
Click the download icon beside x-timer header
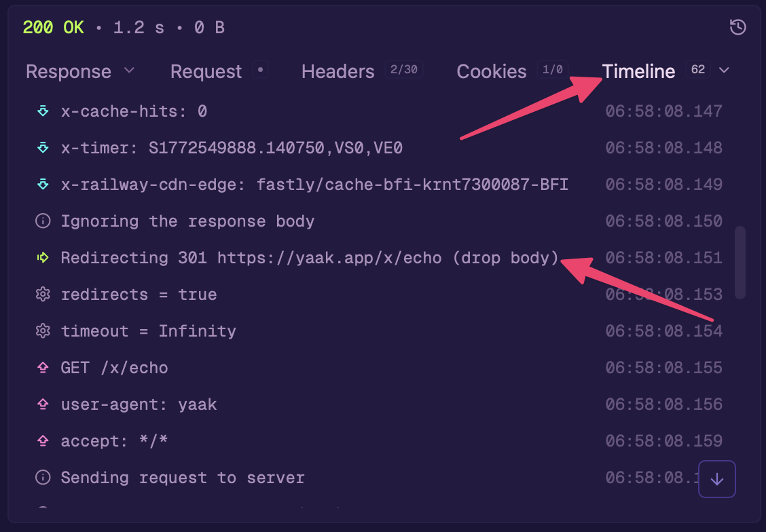coord(43,148)
